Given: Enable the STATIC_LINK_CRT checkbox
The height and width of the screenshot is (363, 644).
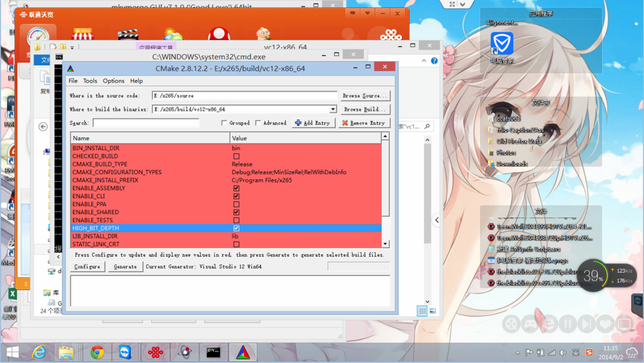Looking at the screenshot, I should point(236,244).
